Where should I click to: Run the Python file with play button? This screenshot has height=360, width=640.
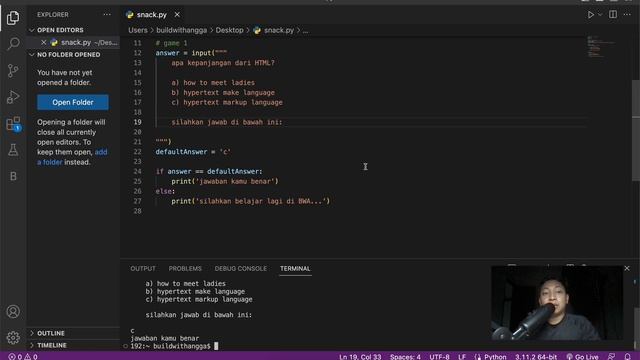pos(590,14)
